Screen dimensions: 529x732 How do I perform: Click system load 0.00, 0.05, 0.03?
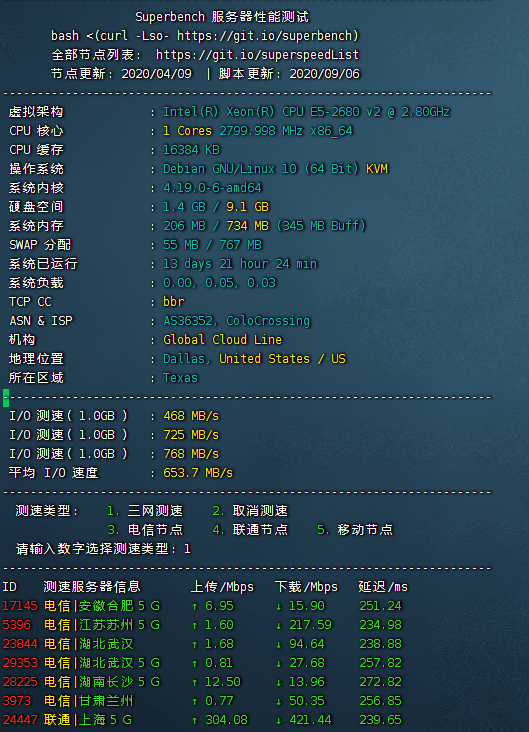219,283
